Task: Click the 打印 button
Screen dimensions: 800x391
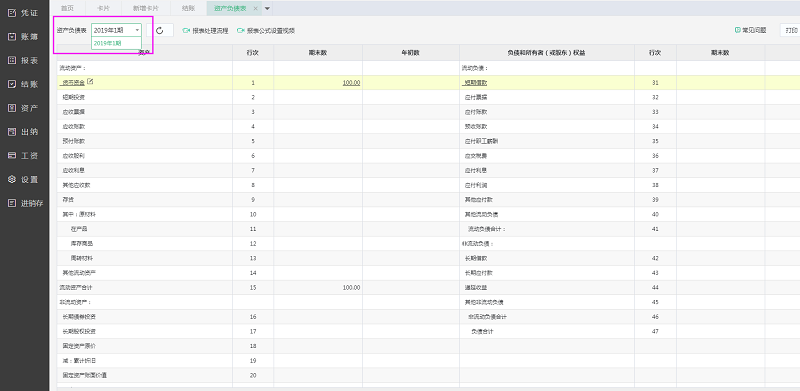Action: coord(792,31)
